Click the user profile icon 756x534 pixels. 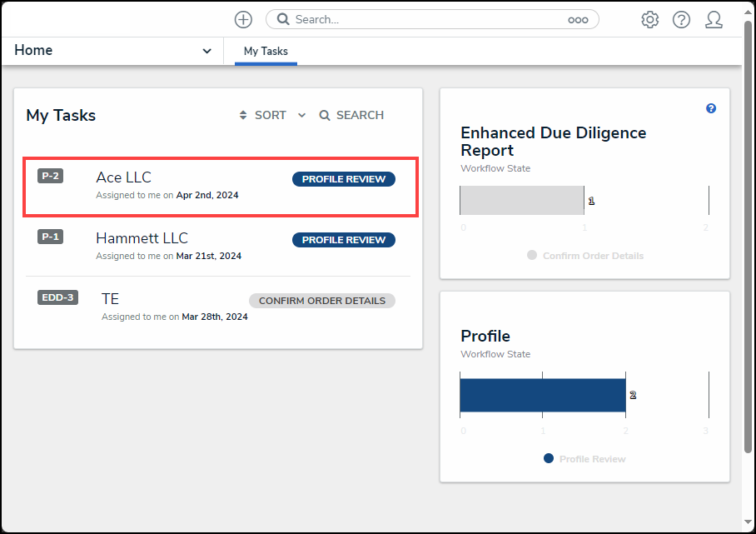click(x=714, y=19)
